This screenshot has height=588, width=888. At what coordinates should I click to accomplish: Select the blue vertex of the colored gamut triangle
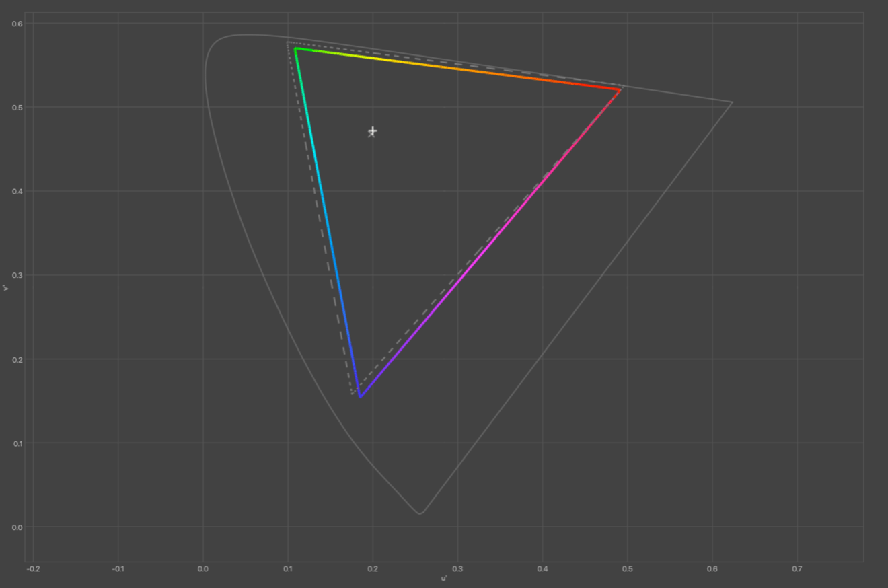click(x=360, y=396)
